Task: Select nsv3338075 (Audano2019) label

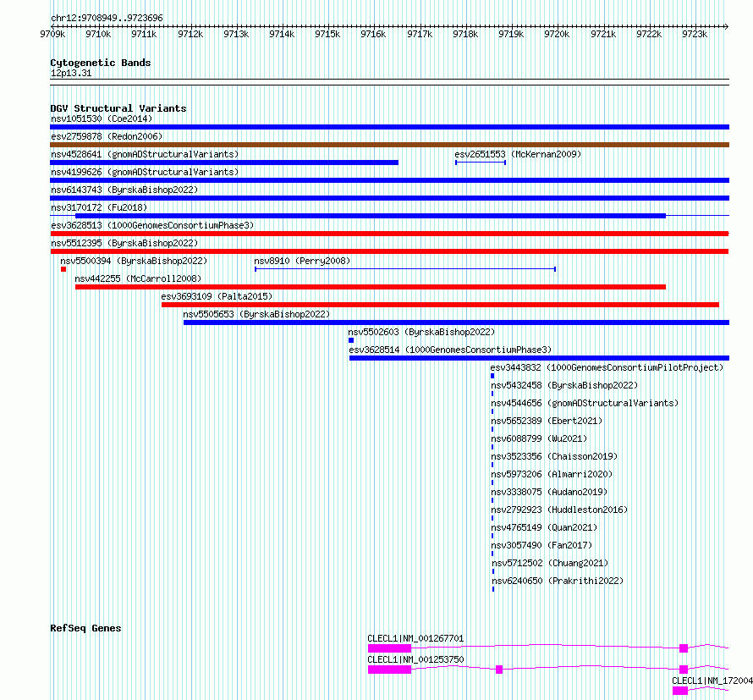Action: pos(549,492)
